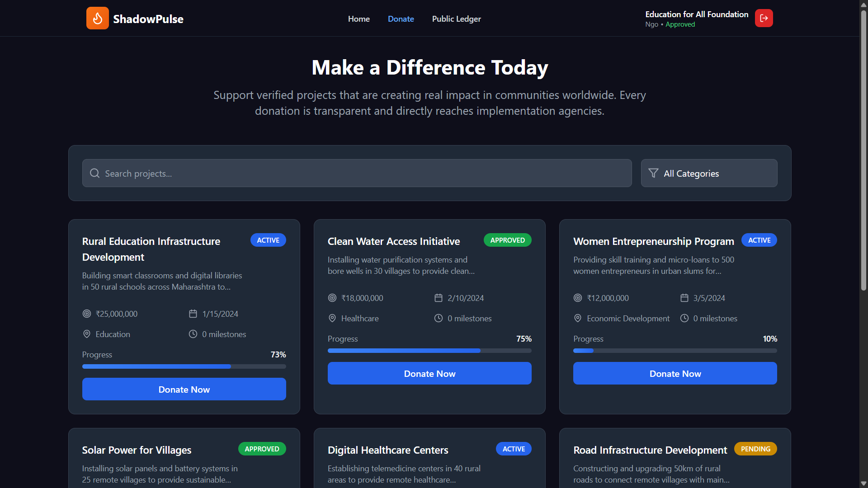868x488 pixels.
Task: Click the red logout icon
Action: click(764, 19)
